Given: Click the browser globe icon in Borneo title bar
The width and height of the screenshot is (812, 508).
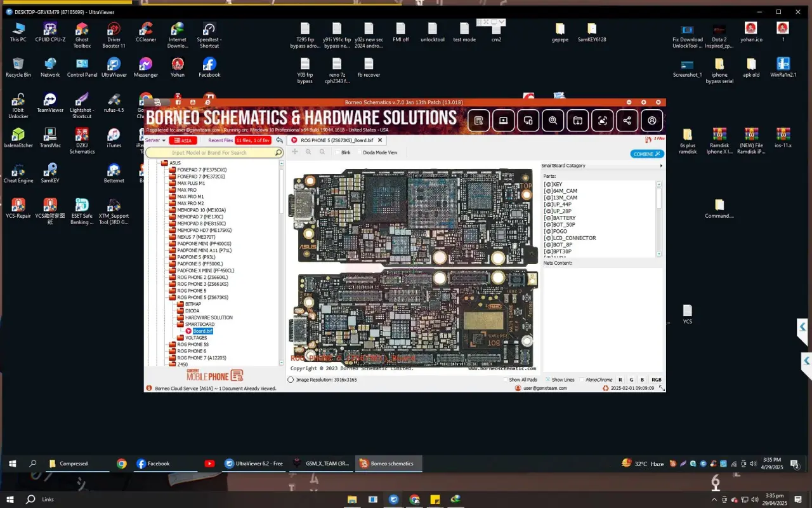Looking at the screenshot, I should (208, 102).
